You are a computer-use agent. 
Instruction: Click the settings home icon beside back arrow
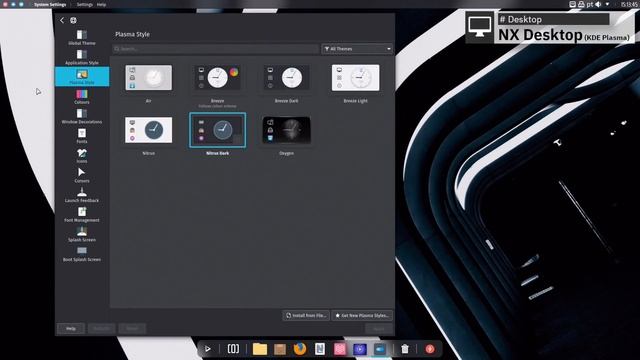click(73, 20)
